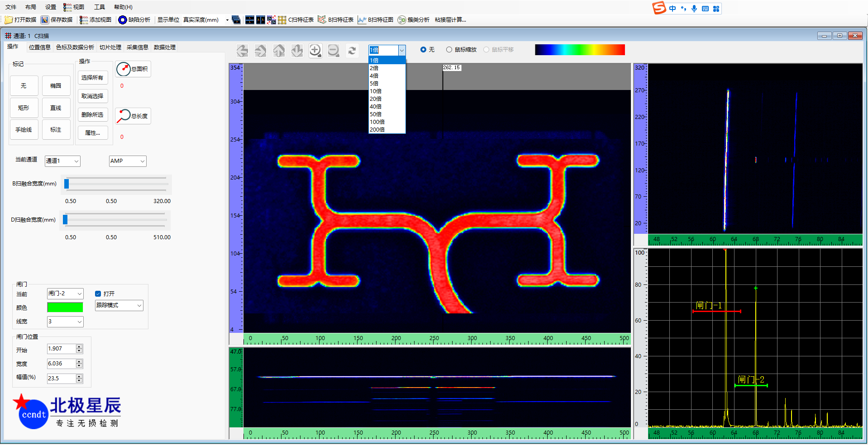
Task: Choose 200倍 from zoom list
Action: click(x=387, y=130)
